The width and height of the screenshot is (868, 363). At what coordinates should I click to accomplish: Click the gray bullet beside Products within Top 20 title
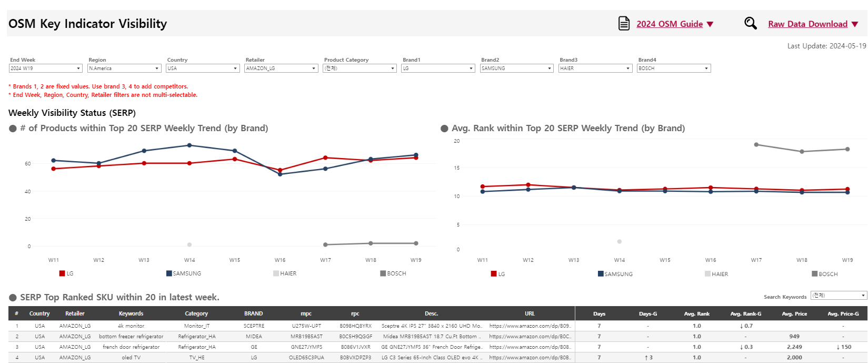click(x=13, y=129)
